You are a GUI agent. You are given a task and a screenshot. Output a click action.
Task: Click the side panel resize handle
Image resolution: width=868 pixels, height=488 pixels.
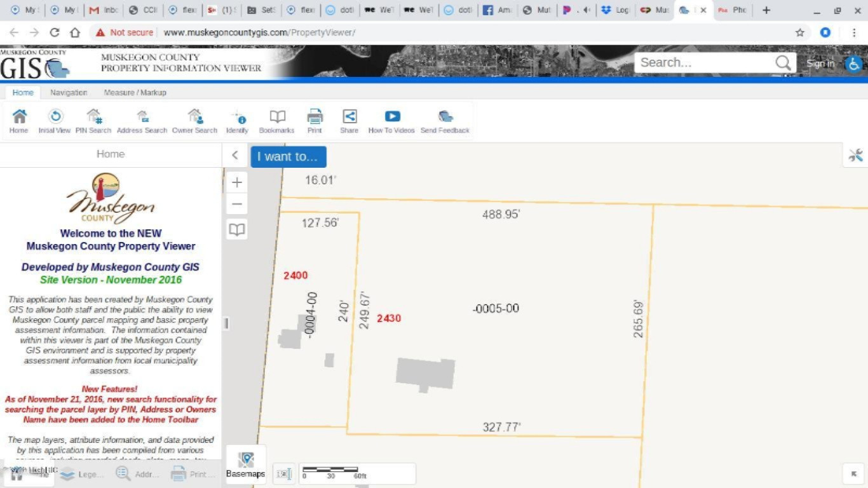click(x=226, y=323)
